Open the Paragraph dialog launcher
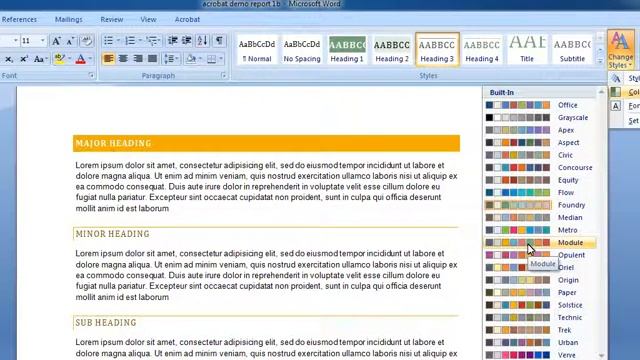 224,76
